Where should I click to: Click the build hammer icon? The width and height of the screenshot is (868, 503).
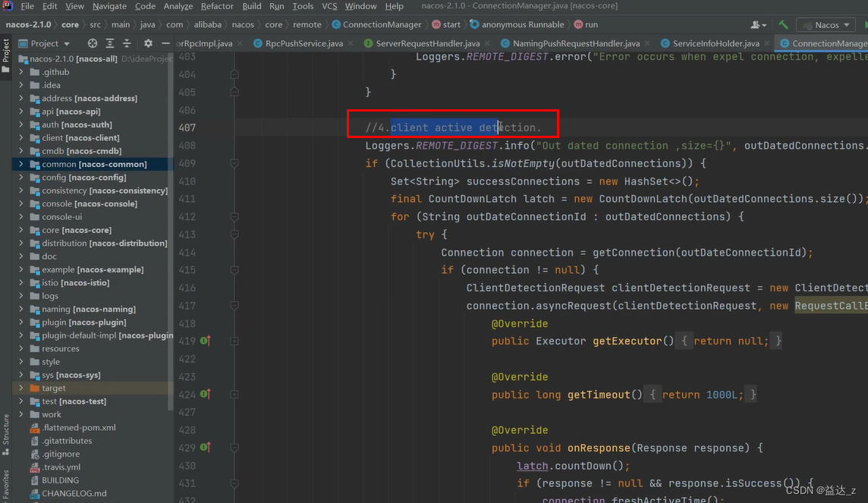pos(783,25)
